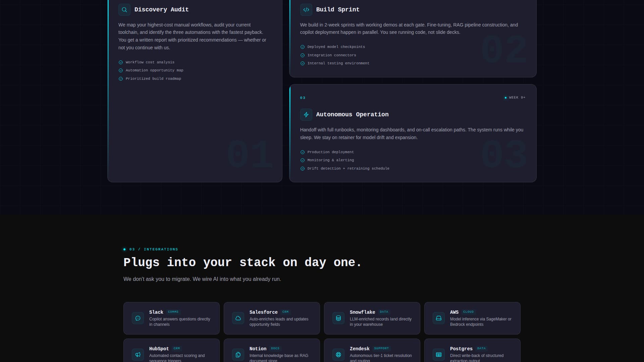Viewport: 644px width, 362px height.
Task: Click the Salesforce cloud icon
Action: (x=238, y=318)
